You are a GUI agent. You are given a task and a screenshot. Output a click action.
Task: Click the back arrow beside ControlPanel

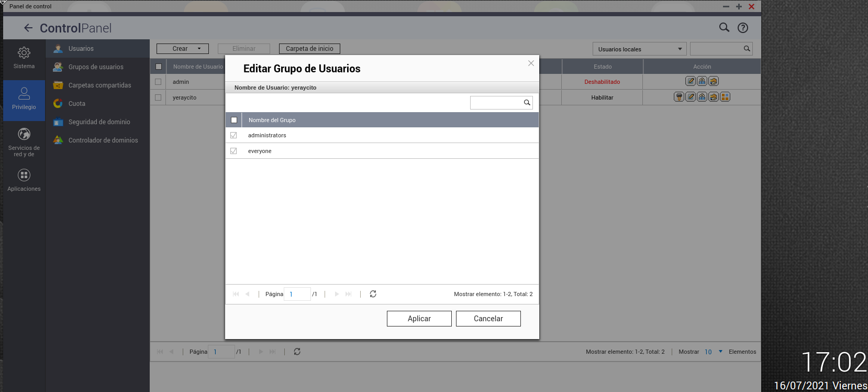coord(28,28)
